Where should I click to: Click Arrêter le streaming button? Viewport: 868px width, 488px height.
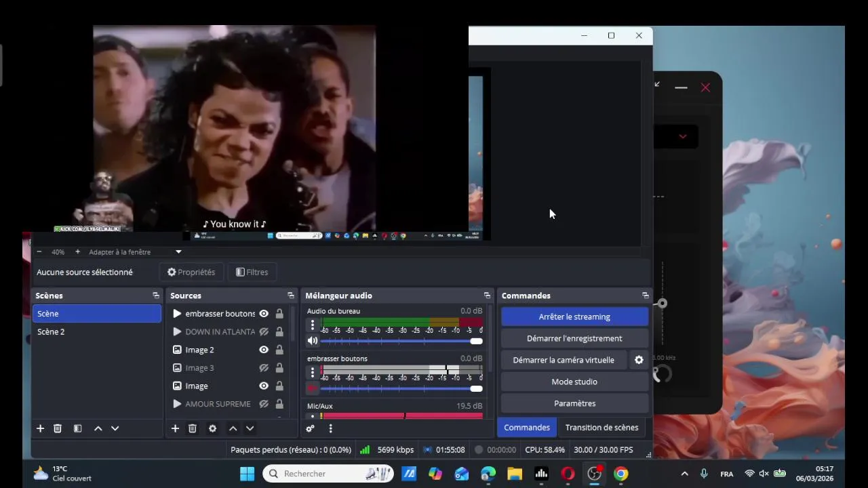(574, 317)
